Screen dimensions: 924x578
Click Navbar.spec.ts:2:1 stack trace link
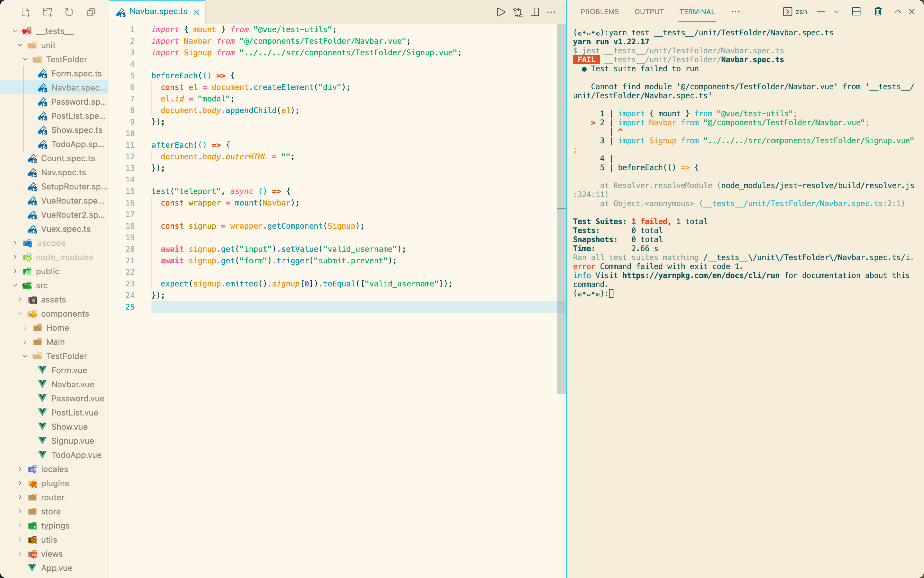[x=802, y=203]
